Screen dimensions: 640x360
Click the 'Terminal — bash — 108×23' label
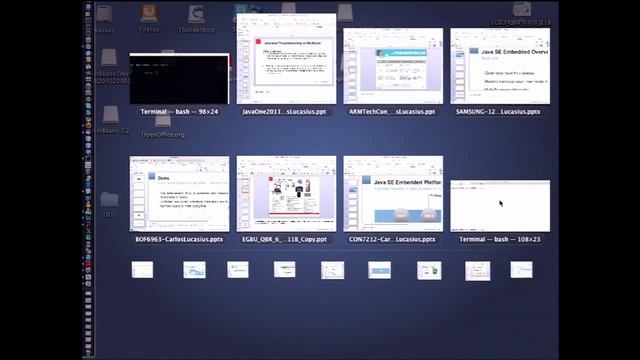pos(500,239)
